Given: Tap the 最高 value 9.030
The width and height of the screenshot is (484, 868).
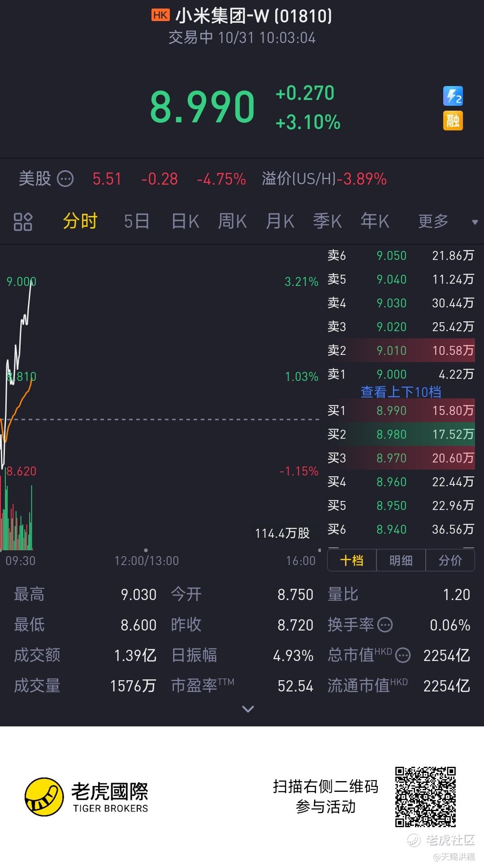Looking at the screenshot, I should [x=138, y=595].
